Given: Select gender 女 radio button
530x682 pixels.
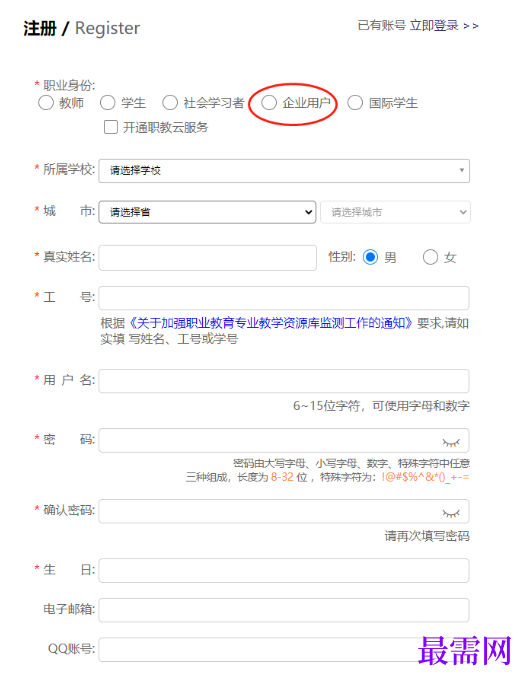Looking at the screenshot, I should [x=430, y=257].
